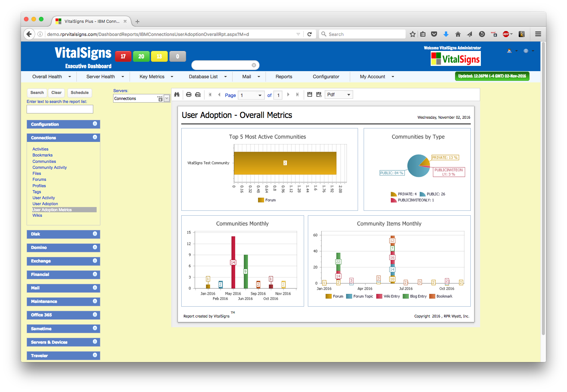567x392 pixels.
Task: Jump to last report page
Action: tap(297, 95)
